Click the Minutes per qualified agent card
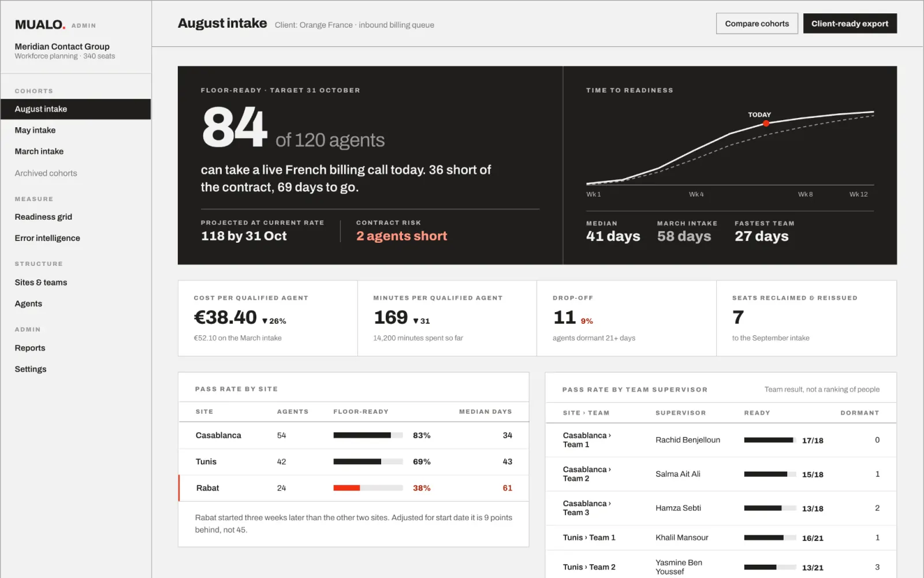This screenshot has height=578, width=924. 447,318
